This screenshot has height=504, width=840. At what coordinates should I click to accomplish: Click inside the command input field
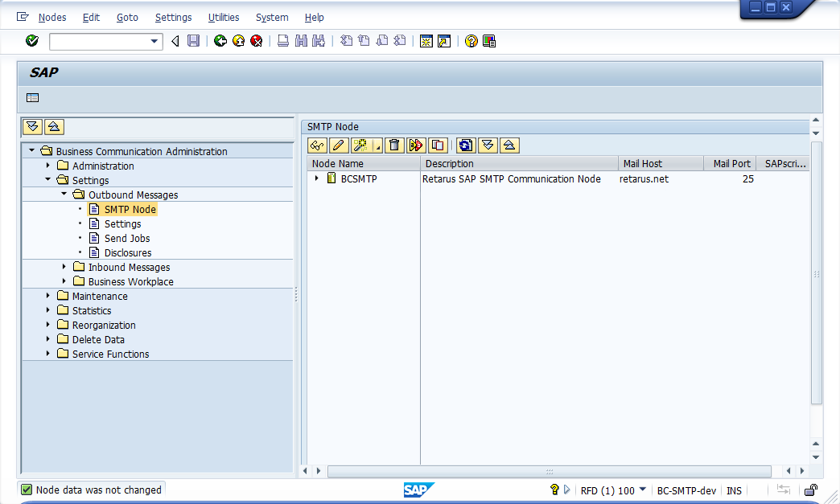pos(99,41)
